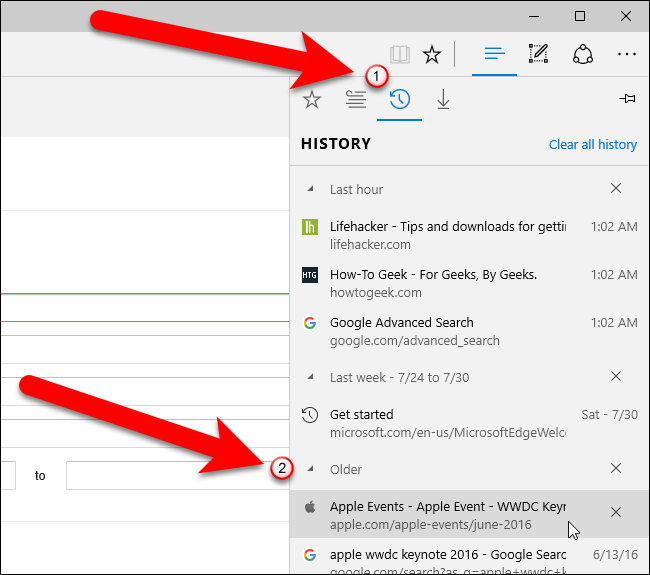Click google.com/advanced_search URL text
This screenshot has width=650, height=575.
pos(415,341)
